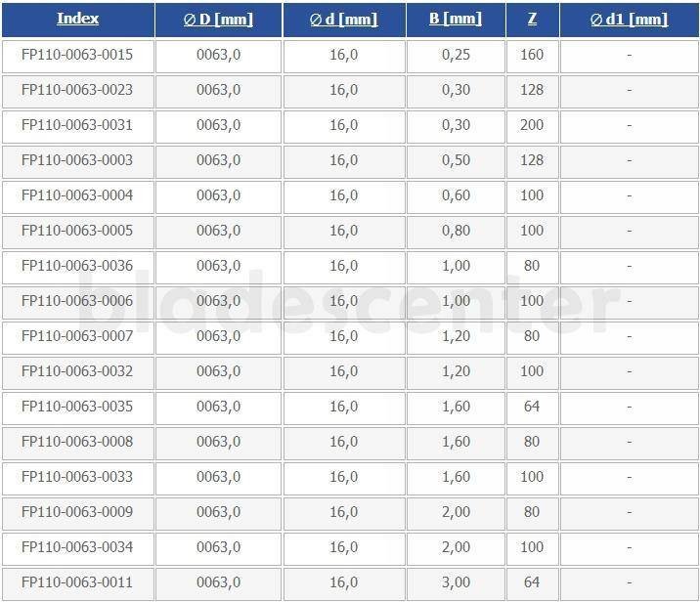The height and width of the screenshot is (602, 700).
Task: Click B value 0,60
Action: tap(456, 195)
